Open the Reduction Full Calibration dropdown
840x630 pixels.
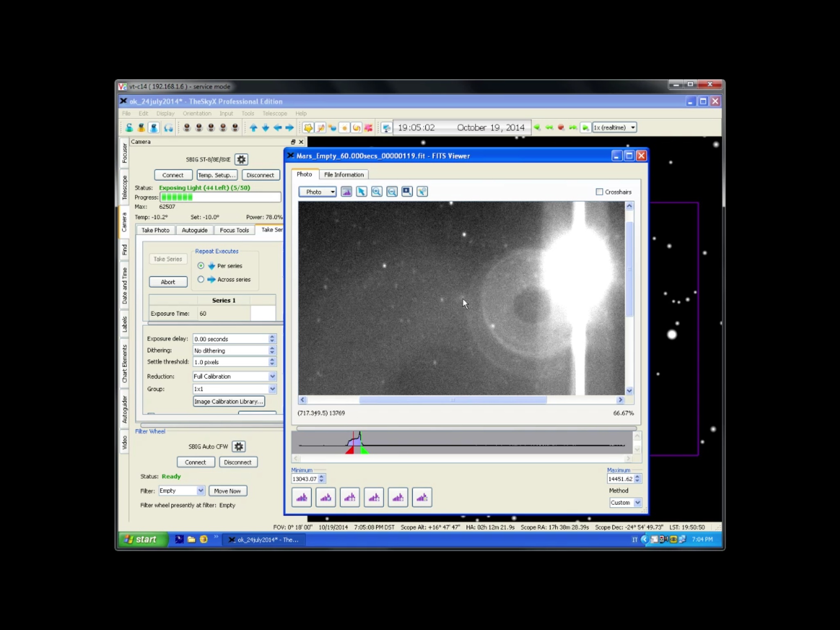point(272,376)
